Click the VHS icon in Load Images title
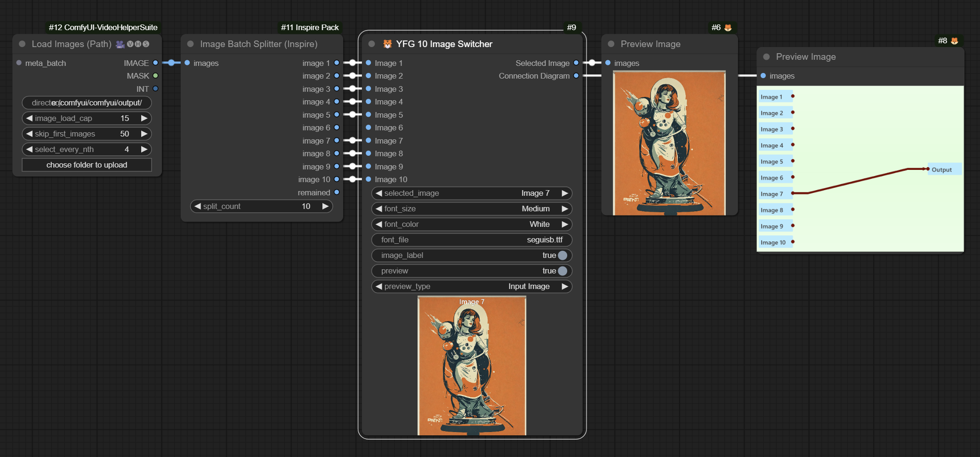980x457 pixels. point(132,44)
